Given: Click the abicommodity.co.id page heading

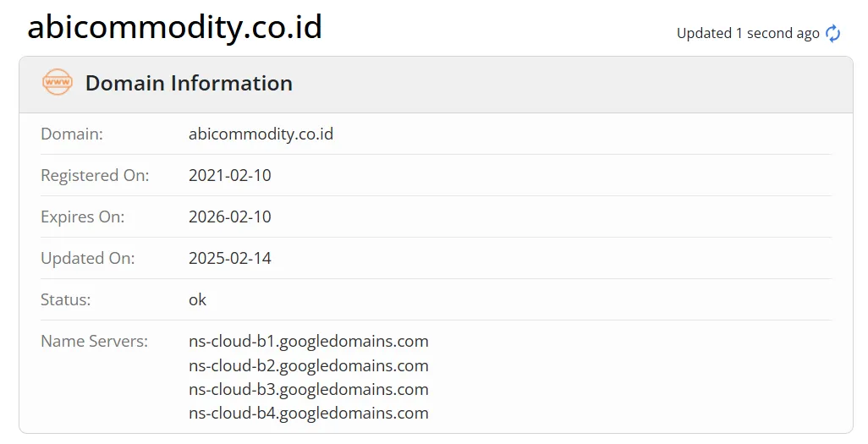Looking at the screenshot, I should tap(174, 26).
